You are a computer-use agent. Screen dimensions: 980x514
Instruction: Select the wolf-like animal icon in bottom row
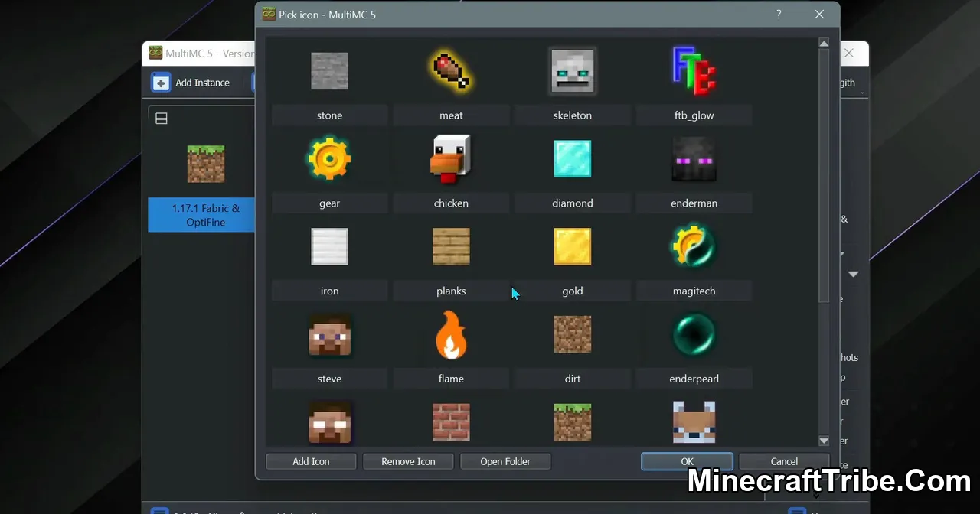(694, 422)
